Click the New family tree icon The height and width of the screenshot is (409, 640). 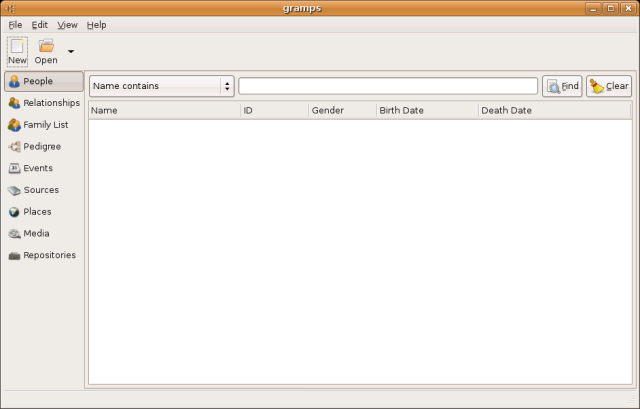click(17, 46)
